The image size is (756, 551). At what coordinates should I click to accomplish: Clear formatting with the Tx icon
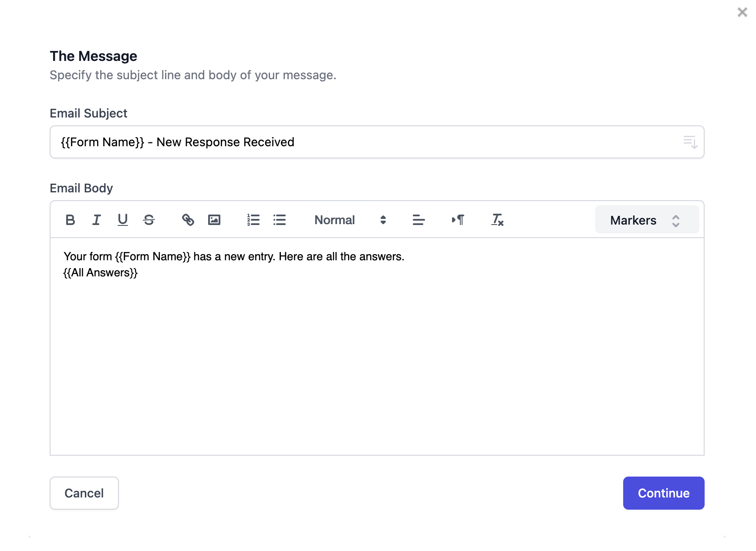(x=497, y=220)
